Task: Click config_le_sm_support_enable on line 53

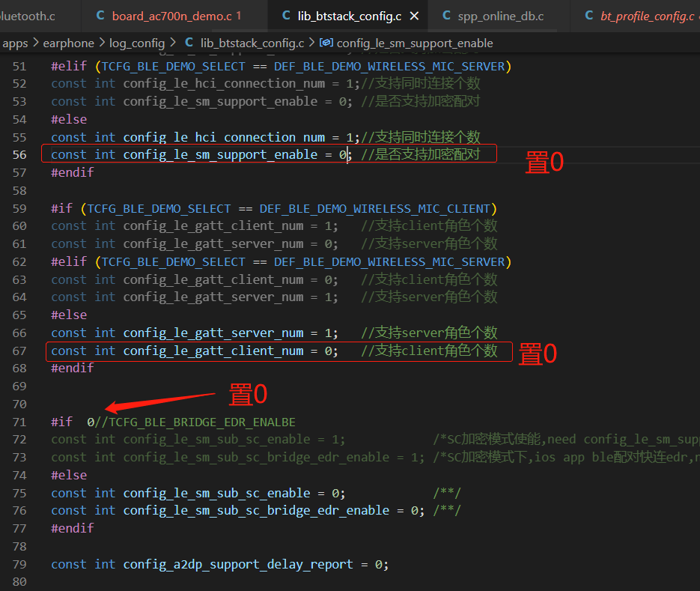Action: pos(221,101)
